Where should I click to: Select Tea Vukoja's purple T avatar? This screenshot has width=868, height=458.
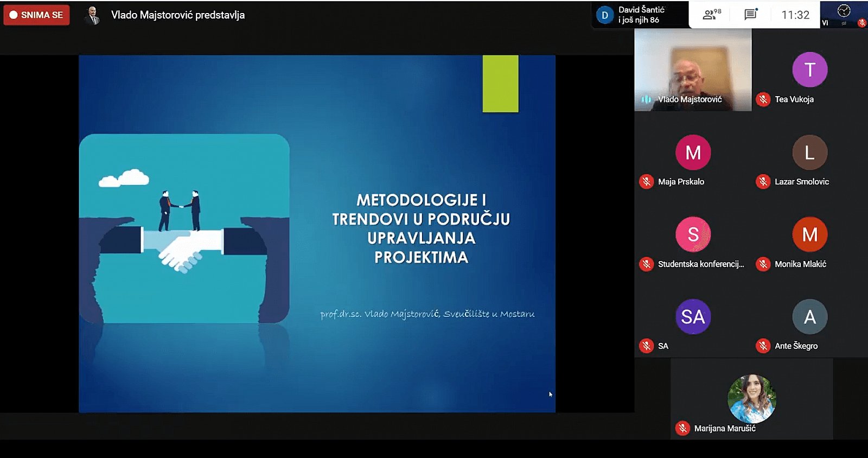tap(809, 69)
